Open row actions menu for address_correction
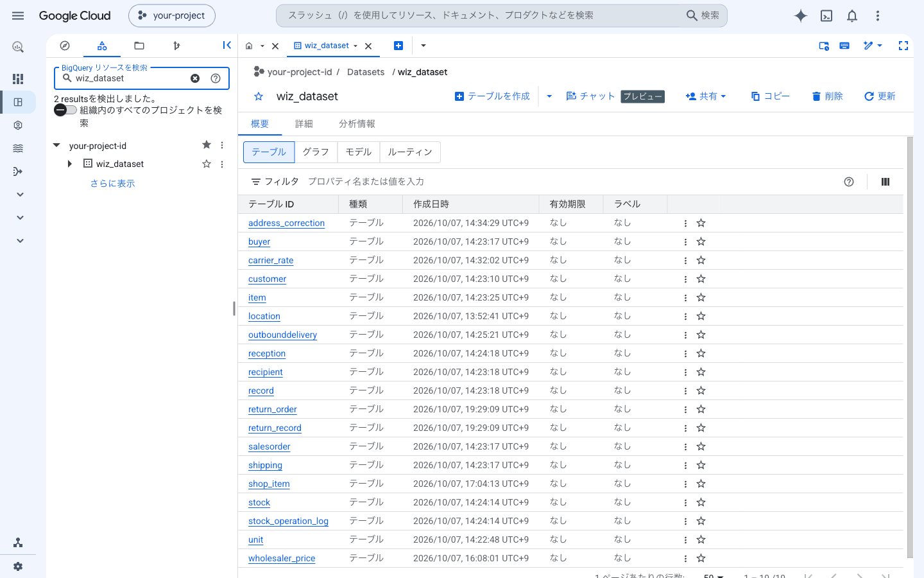Screen dimensions: 924x578 click(x=685, y=223)
